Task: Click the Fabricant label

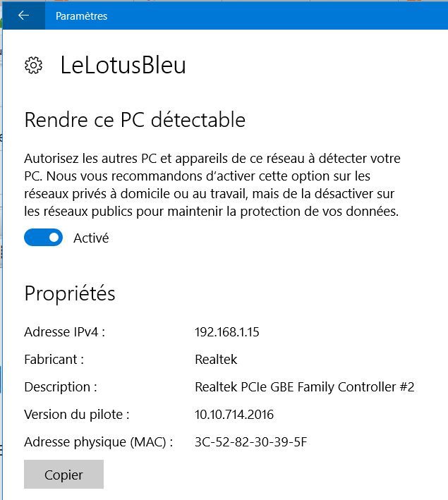Action: pos(54,360)
